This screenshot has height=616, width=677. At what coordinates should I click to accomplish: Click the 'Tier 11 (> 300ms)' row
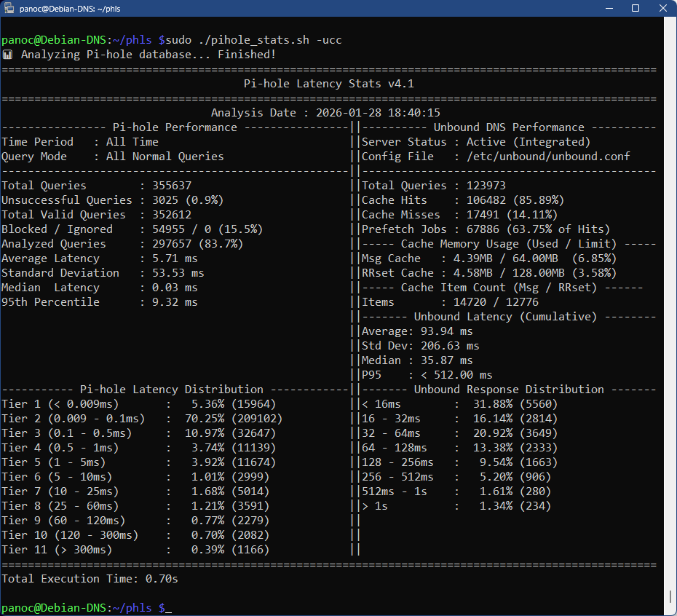135,550
